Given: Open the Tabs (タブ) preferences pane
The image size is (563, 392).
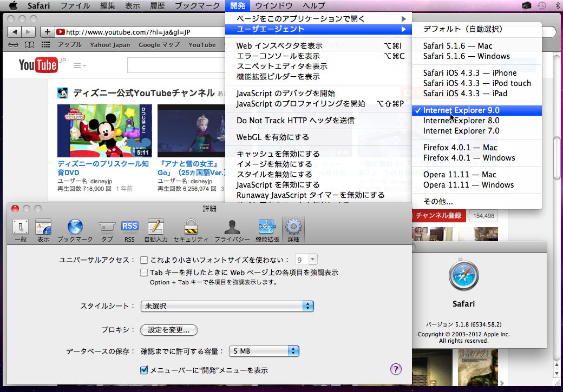Looking at the screenshot, I should (x=107, y=231).
